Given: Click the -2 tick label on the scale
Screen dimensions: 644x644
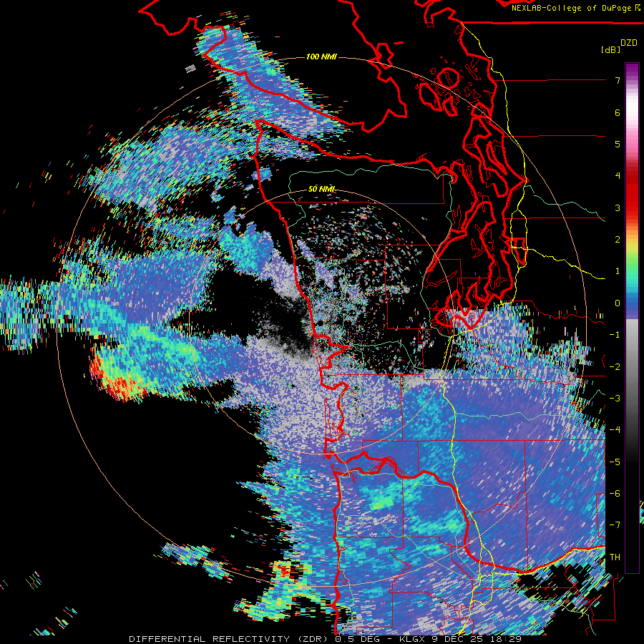Looking at the screenshot, I should [x=615, y=367].
